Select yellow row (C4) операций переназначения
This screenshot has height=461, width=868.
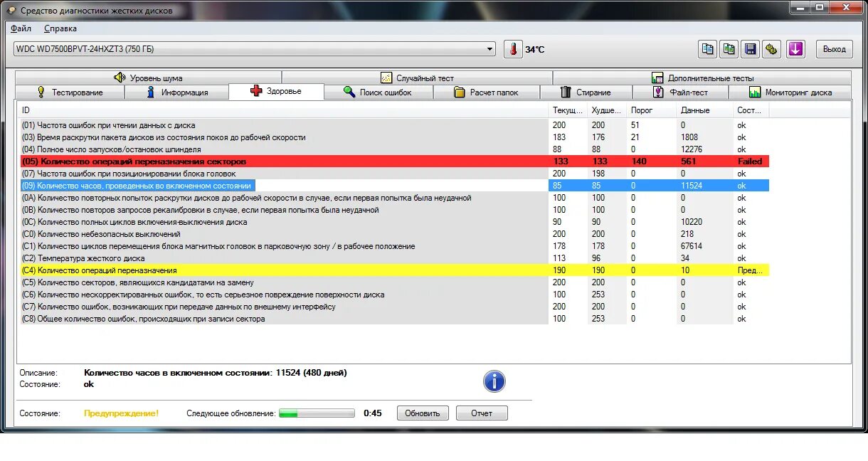pos(394,270)
